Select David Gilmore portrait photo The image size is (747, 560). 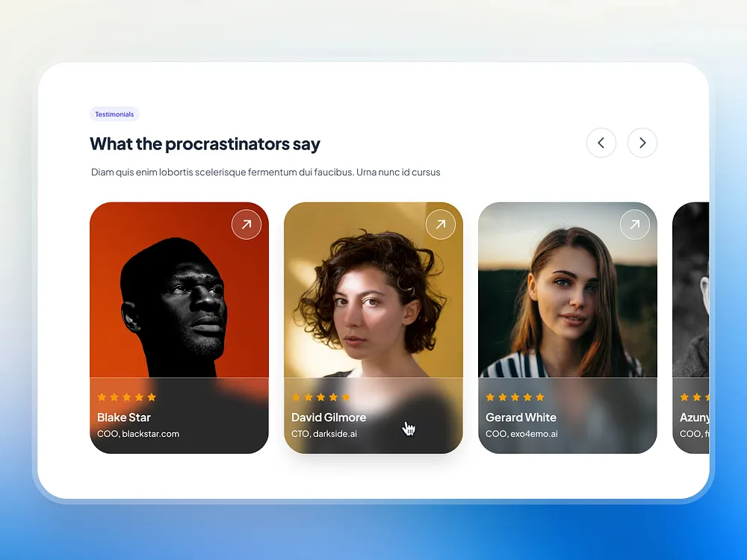click(x=373, y=290)
